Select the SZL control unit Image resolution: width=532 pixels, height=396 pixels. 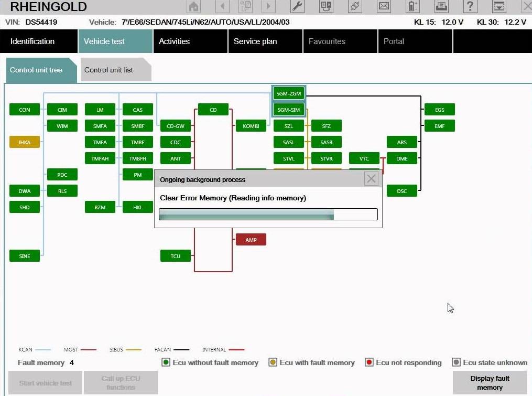pyautogui.click(x=288, y=126)
